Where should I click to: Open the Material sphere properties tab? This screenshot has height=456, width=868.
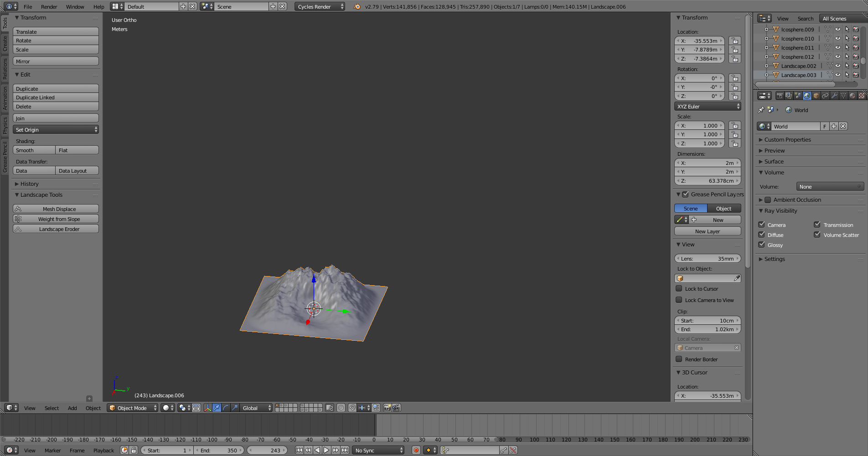(x=852, y=96)
